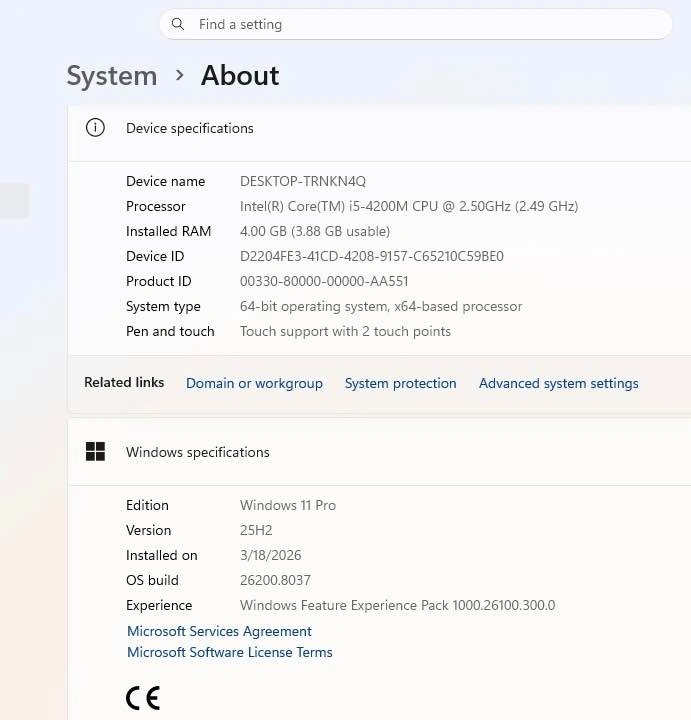Click the breadcrumb chevron after System
Screen dimensions: 691x720
pyautogui.click(x=180, y=75)
